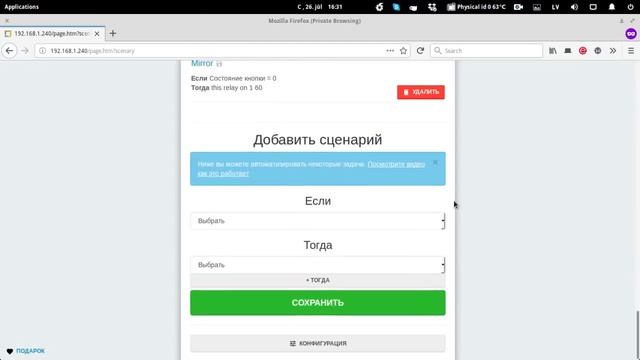
Task: Open page actions three-dots menu
Action: point(390,51)
